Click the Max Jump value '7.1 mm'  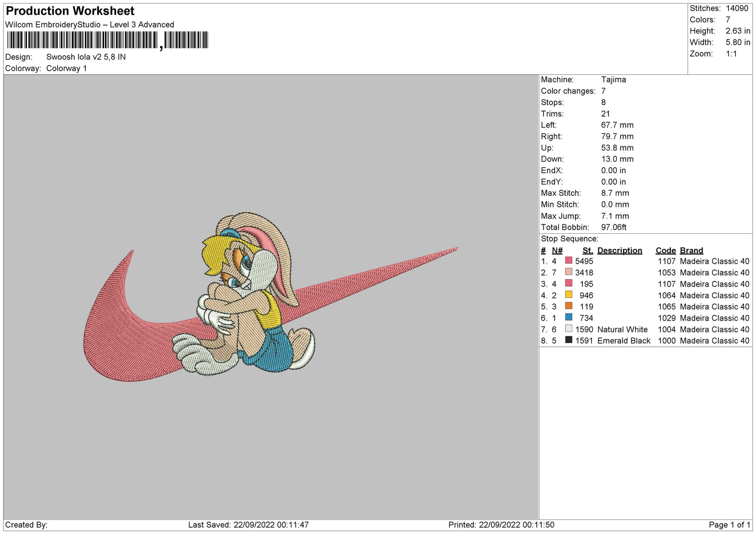[615, 216]
